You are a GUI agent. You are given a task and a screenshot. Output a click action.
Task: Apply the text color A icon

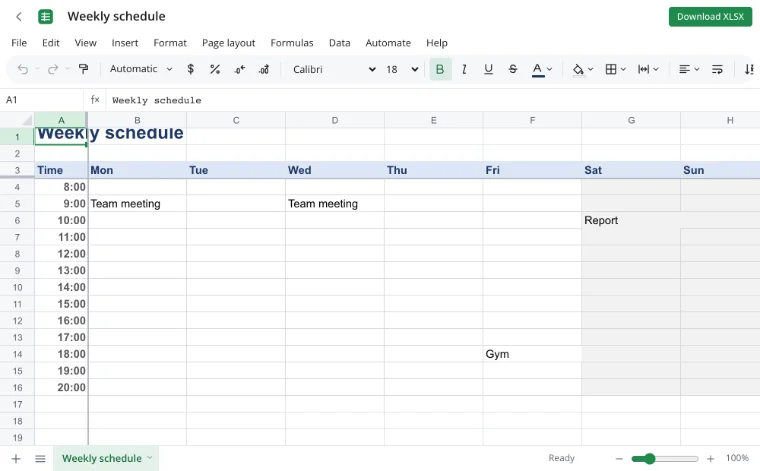[538, 70]
